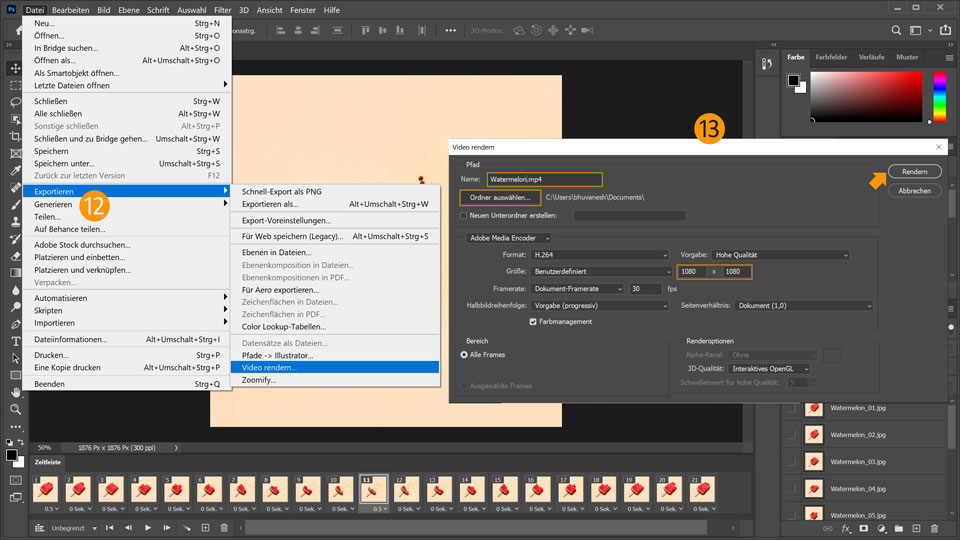
Task: Duplicate selected frame in timeline
Action: point(205,527)
